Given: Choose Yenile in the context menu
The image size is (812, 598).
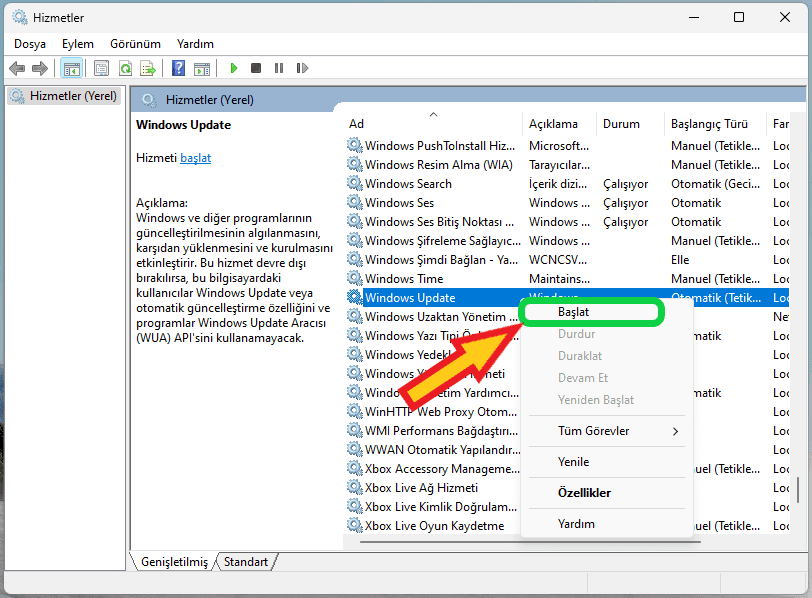Looking at the screenshot, I should [x=607, y=462].
